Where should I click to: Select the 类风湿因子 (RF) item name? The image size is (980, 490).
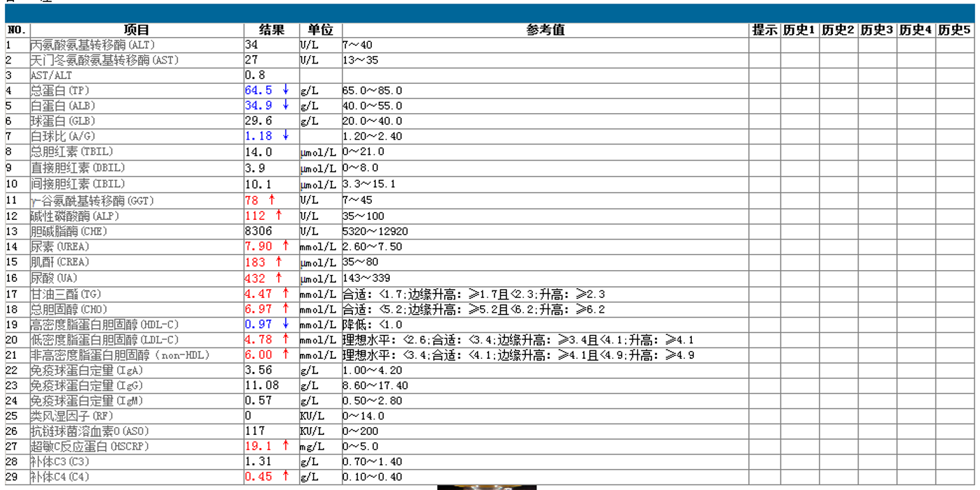[72, 416]
